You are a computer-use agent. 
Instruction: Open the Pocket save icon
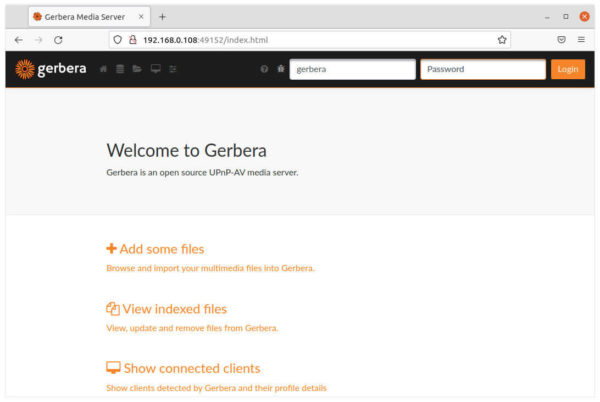561,40
